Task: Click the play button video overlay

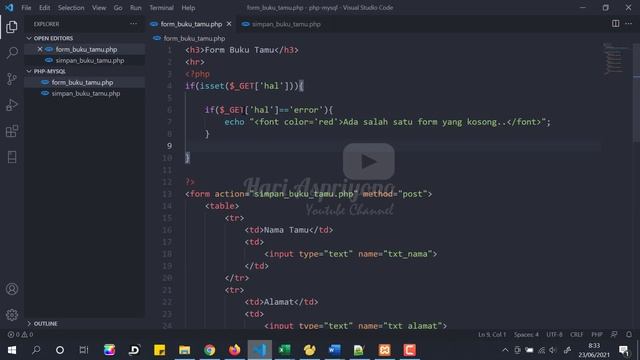Action: 369,161
